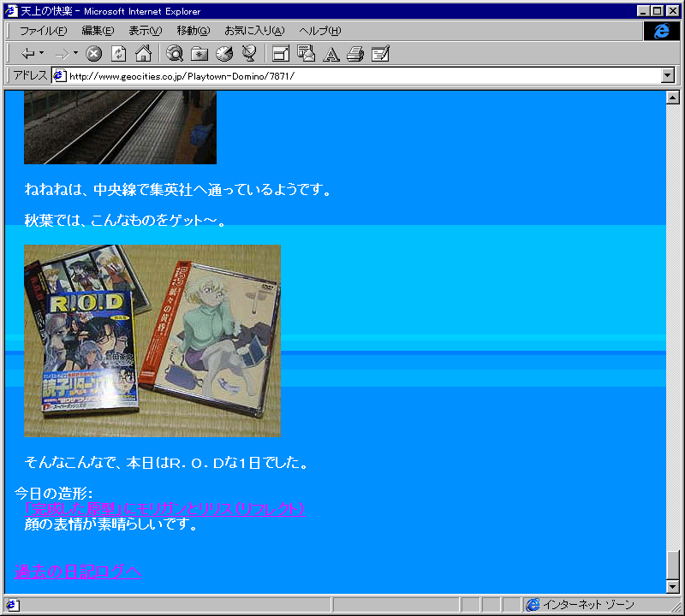
Task: Go back with the Back arrow button
Action: [28, 54]
